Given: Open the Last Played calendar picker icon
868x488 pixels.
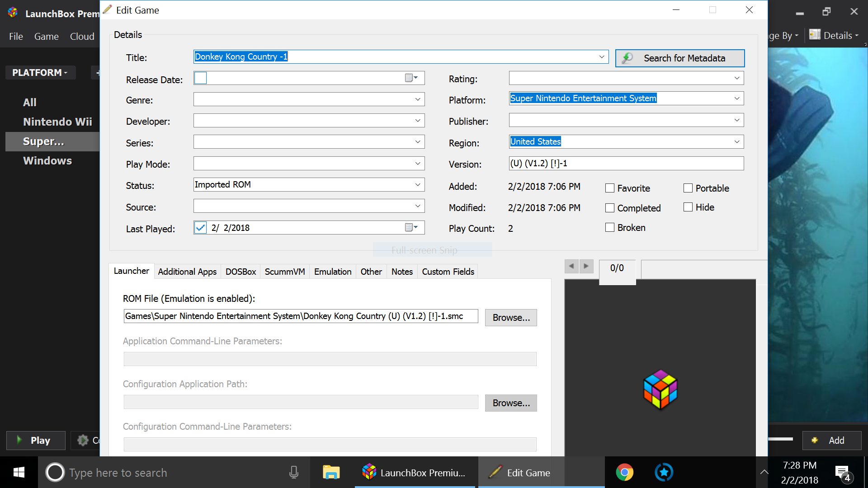Looking at the screenshot, I should 411,227.
